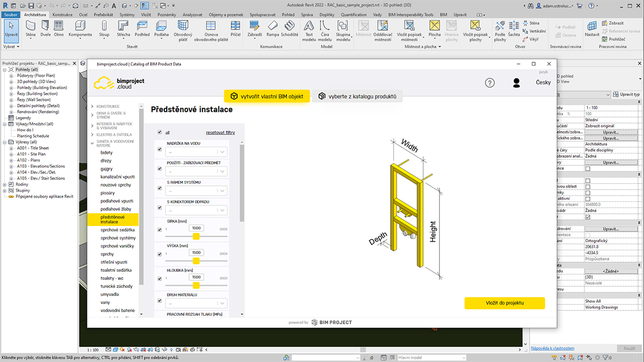Select the Okno (window) tool

(x=58, y=29)
